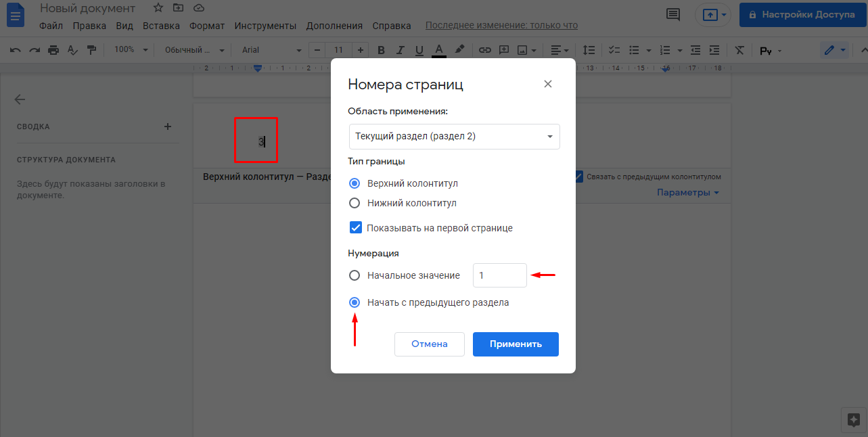Open the Arial font dropdown
The image size is (868, 437).
click(269, 50)
